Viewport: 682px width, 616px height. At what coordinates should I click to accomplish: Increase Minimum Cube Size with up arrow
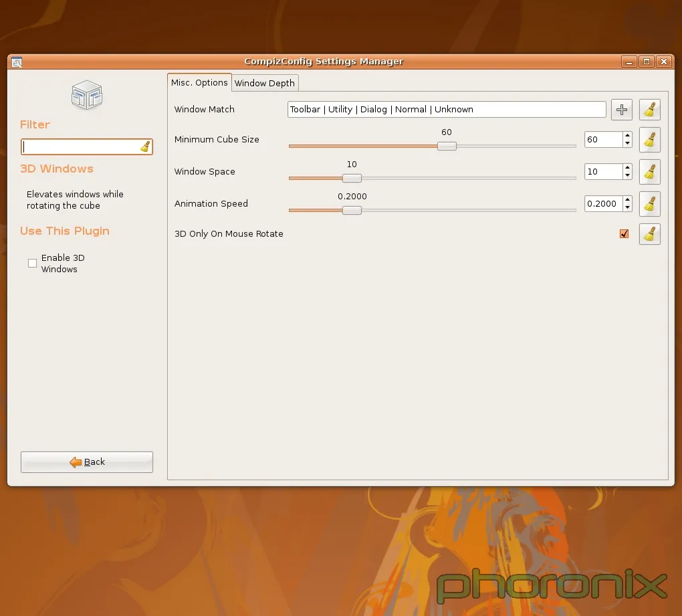tap(627, 136)
